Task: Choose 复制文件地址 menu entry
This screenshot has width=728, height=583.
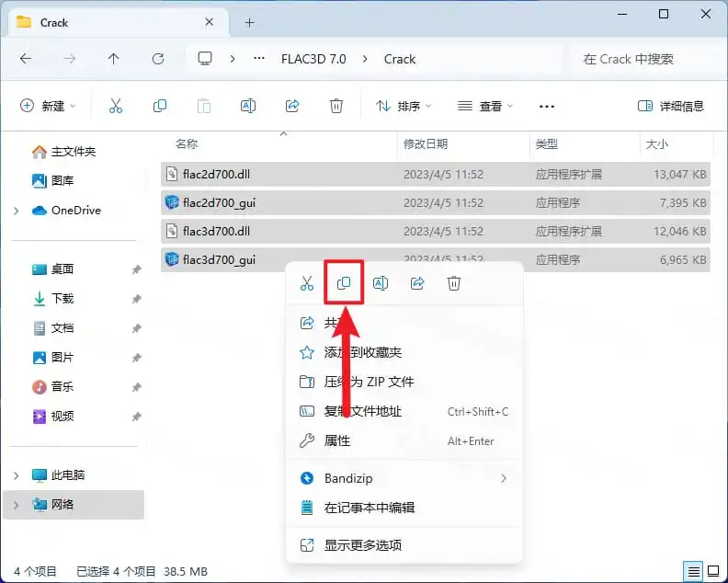Action: coord(404,412)
